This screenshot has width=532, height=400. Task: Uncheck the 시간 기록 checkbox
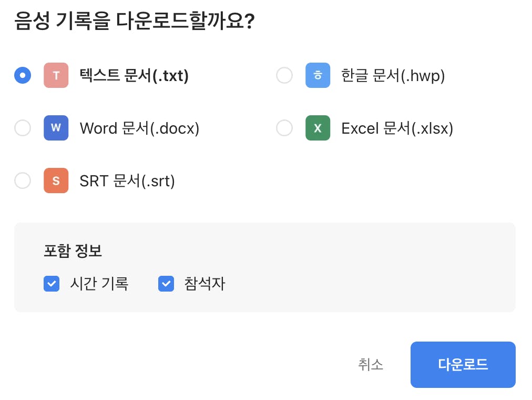pos(52,284)
